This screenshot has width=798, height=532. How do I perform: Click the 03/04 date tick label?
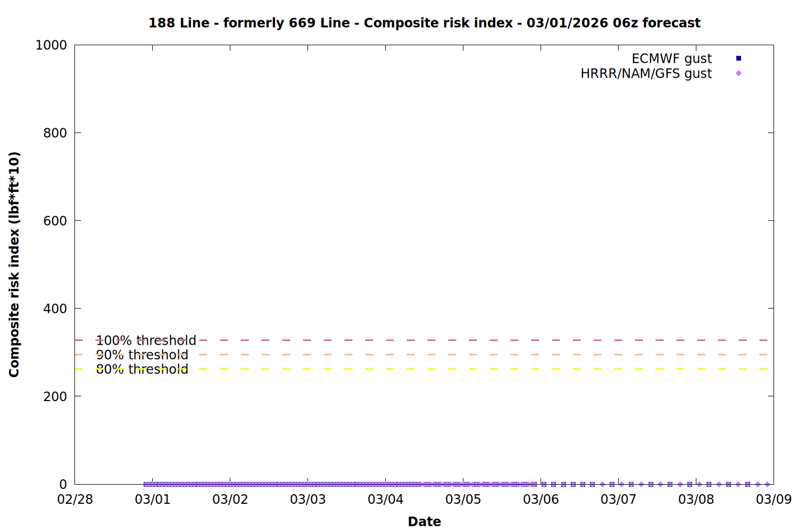coord(385,500)
